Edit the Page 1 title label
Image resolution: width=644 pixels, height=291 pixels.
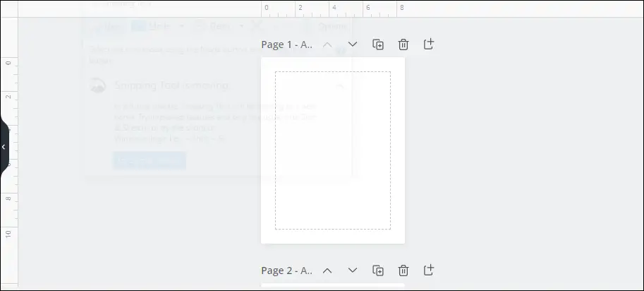[x=286, y=44]
